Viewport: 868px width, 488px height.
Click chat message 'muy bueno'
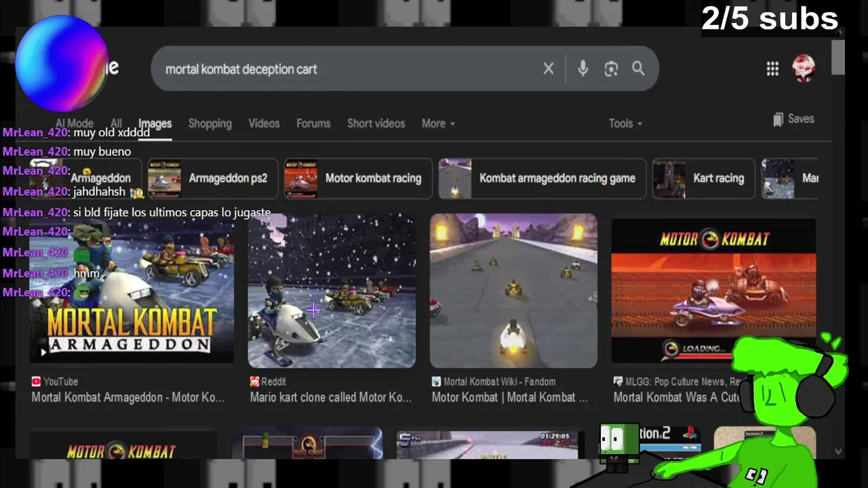click(x=102, y=152)
